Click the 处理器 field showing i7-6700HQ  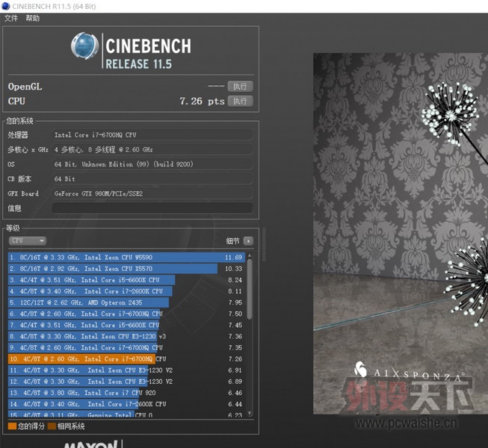[x=152, y=135]
